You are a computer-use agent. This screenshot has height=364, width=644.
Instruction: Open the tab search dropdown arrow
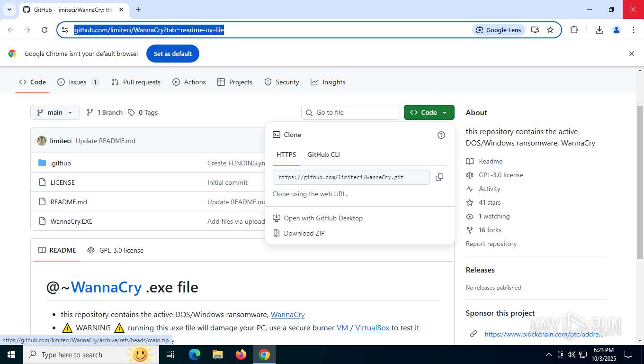[x=9, y=9]
